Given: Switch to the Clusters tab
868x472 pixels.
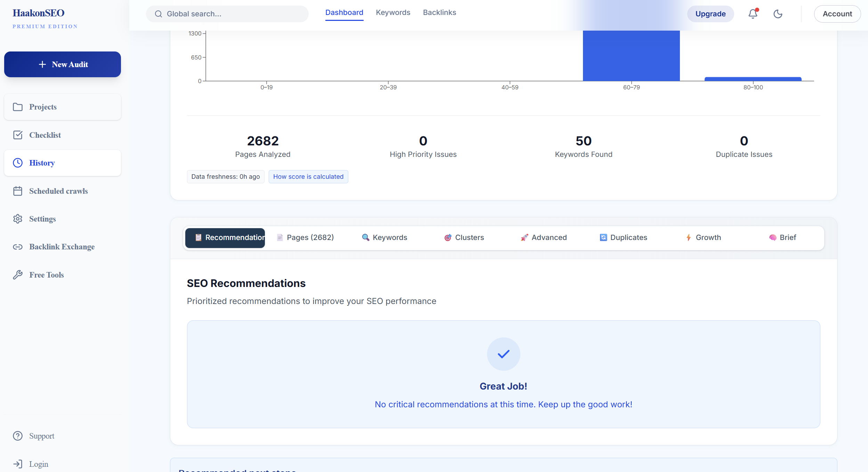Looking at the screenshot, I should 464,238.
